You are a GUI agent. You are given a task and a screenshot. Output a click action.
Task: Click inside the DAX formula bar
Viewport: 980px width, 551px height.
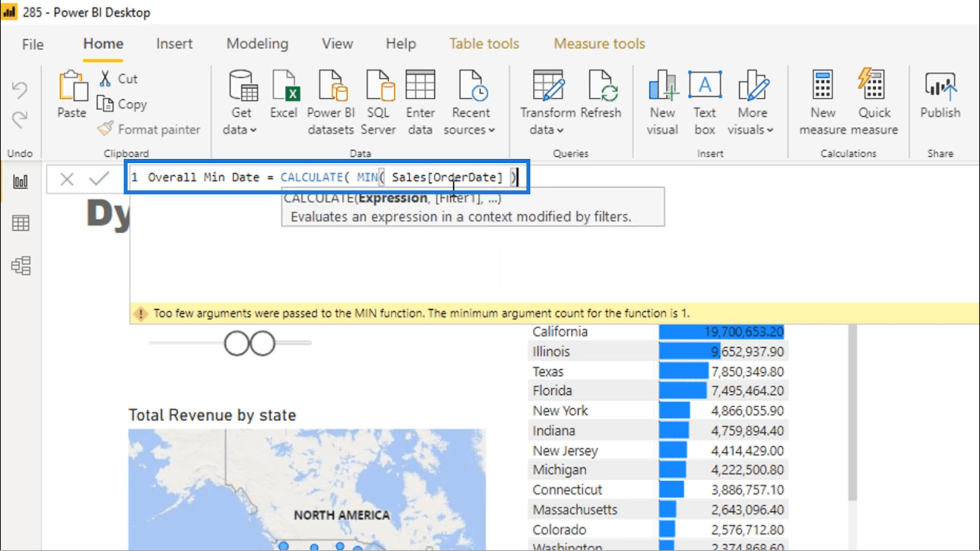pyautogui.click(x=327, y=178)
